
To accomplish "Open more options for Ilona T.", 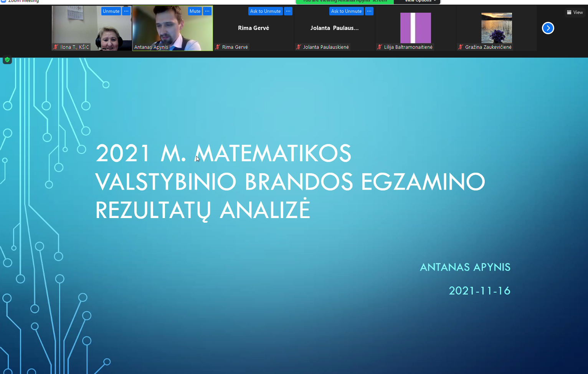I will (126, 11).
